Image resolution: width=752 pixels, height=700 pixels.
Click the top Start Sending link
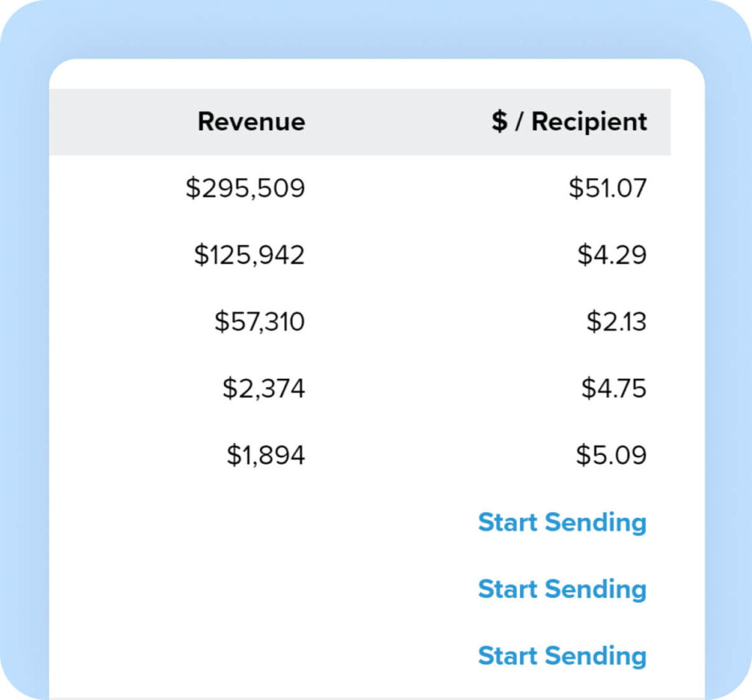tap(562, 522)
